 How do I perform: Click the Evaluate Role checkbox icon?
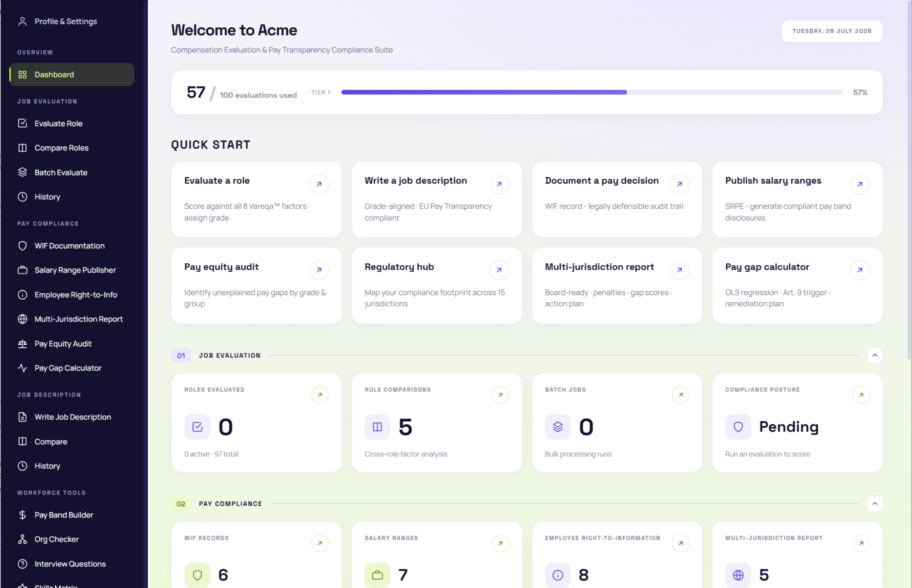coord(22,124)
